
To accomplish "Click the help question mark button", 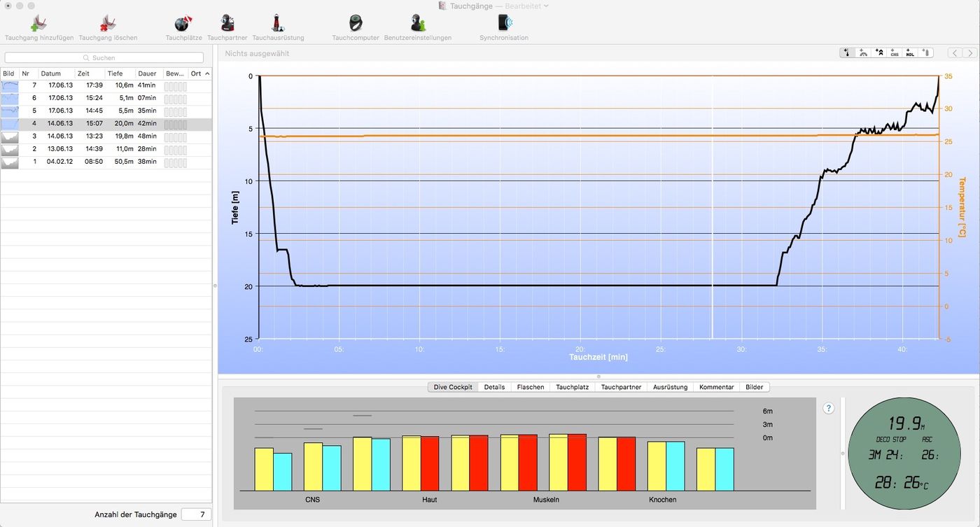I will tap(829, 409).
